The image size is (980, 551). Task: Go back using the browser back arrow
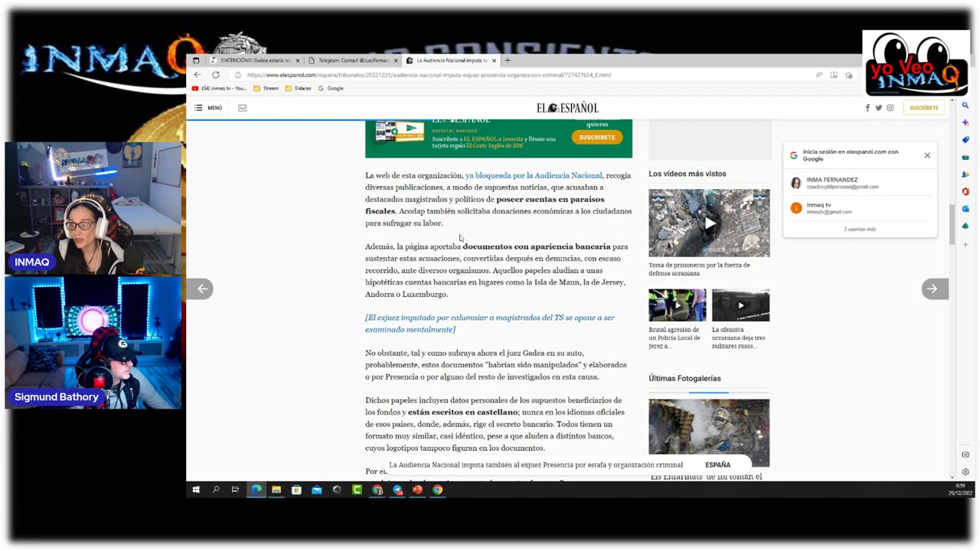coord(198,75)
